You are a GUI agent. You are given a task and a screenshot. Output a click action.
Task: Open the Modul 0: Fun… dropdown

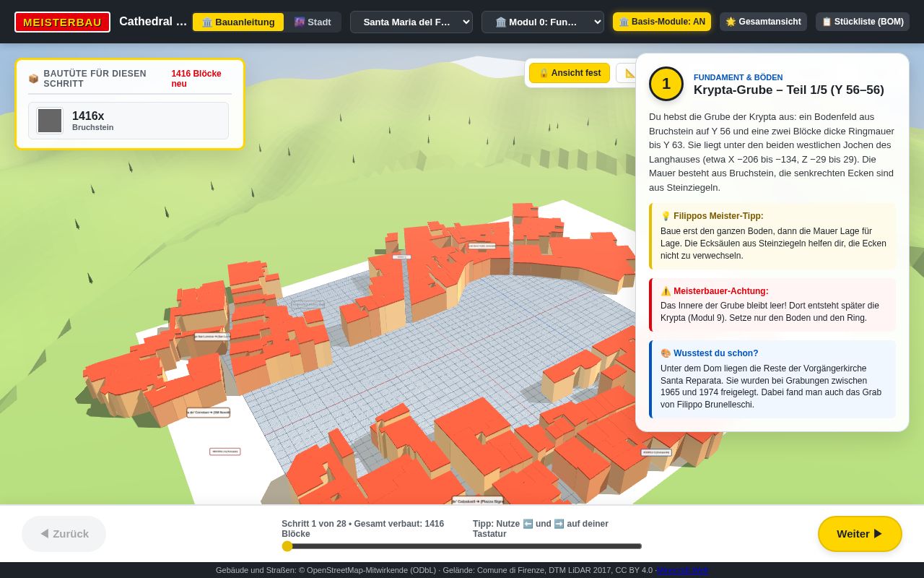[x=543, y=22]
